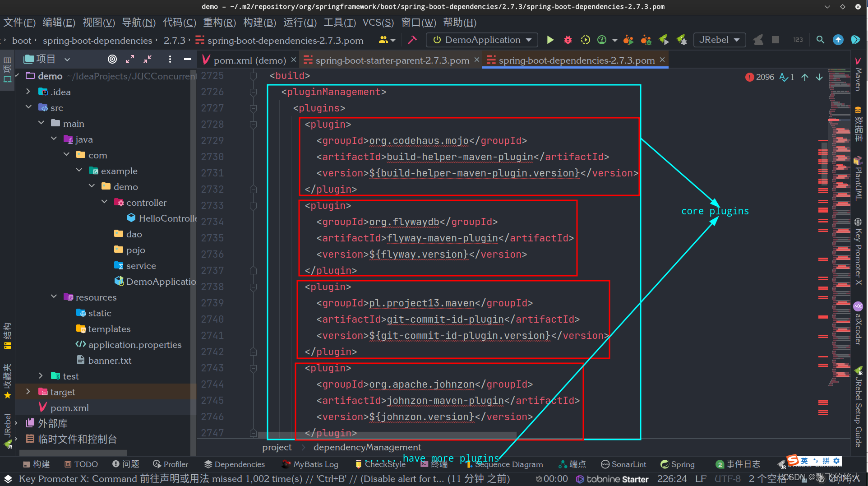Click the error count 2096 indicator
Image resolution: width=868 pixels, height=486 pixels.
coord(760,77)
